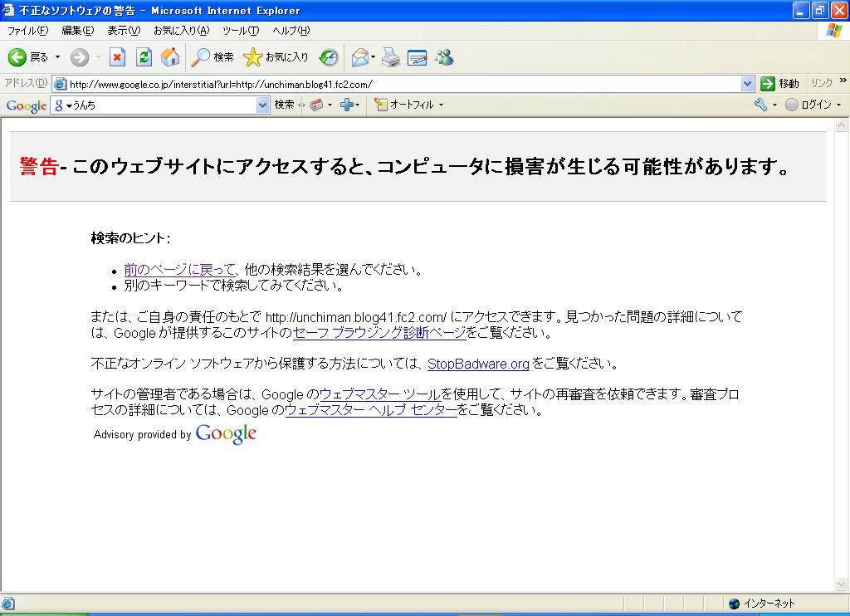
Task: Click the Edit page icon
Action: click(x=417, y=57)
